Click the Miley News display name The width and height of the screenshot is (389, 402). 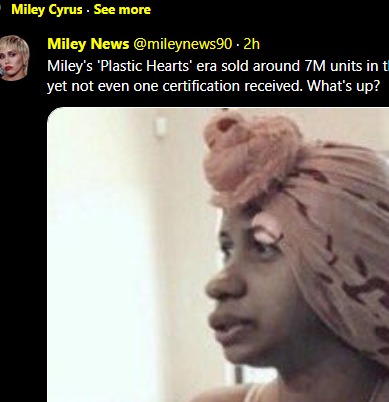(x=88, y=44)
